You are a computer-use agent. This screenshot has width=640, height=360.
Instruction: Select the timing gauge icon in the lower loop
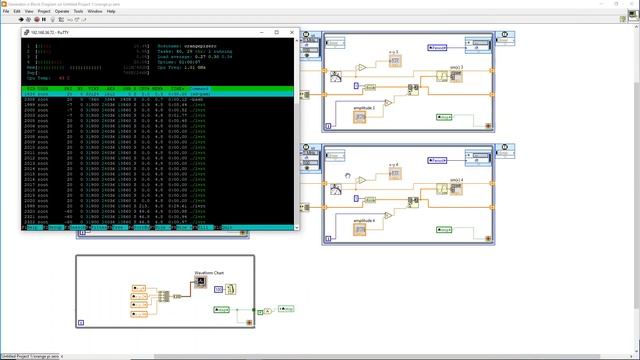(x=336, y=189)
